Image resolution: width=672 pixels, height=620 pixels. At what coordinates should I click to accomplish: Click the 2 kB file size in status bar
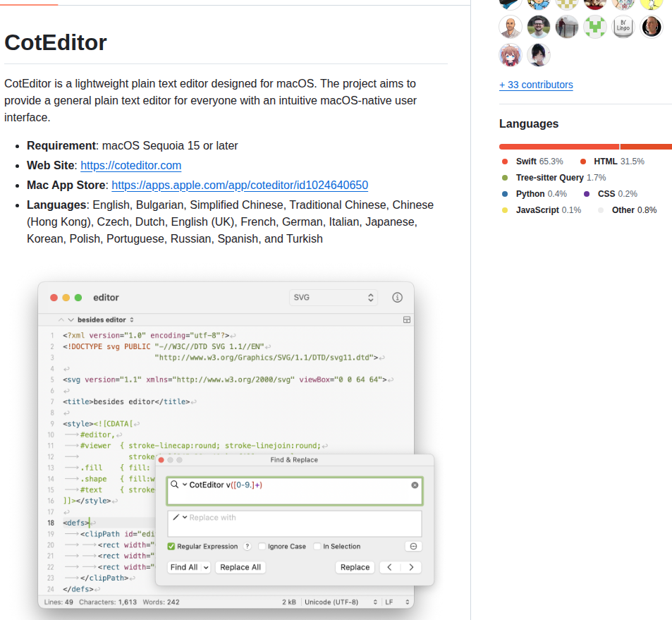click(289, 602)
